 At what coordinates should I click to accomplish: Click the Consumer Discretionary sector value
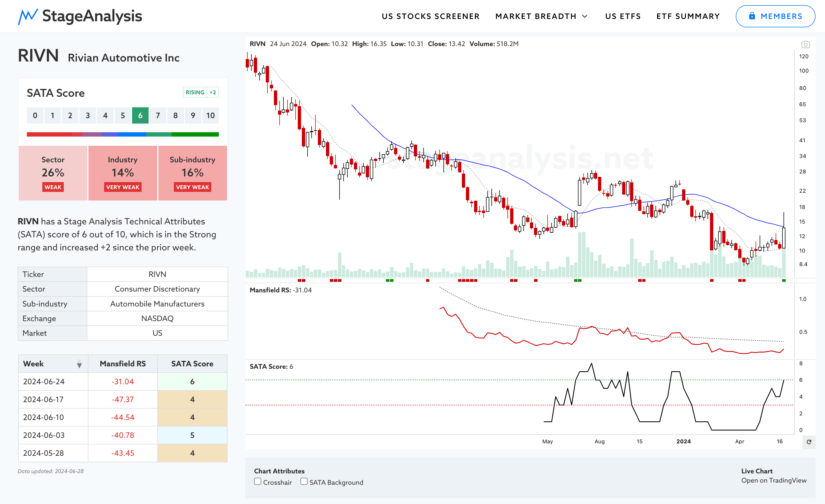pos(157,289)
